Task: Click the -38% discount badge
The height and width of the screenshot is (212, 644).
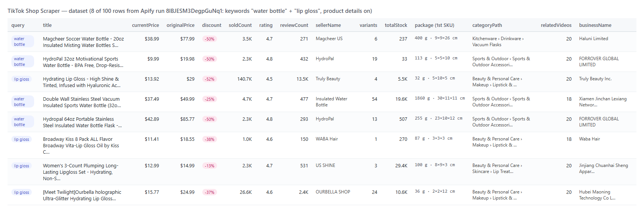Action: tap(209, 139)
